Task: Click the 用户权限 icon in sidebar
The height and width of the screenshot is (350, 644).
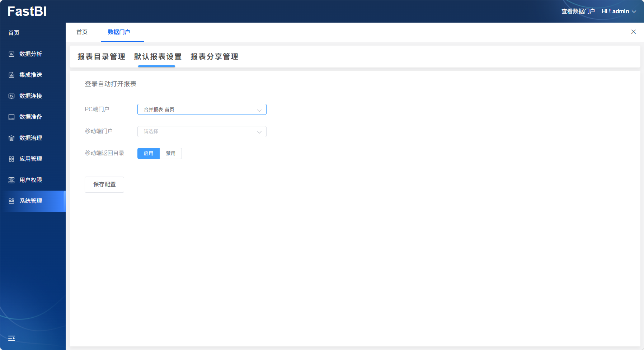Action: [11, 180]
